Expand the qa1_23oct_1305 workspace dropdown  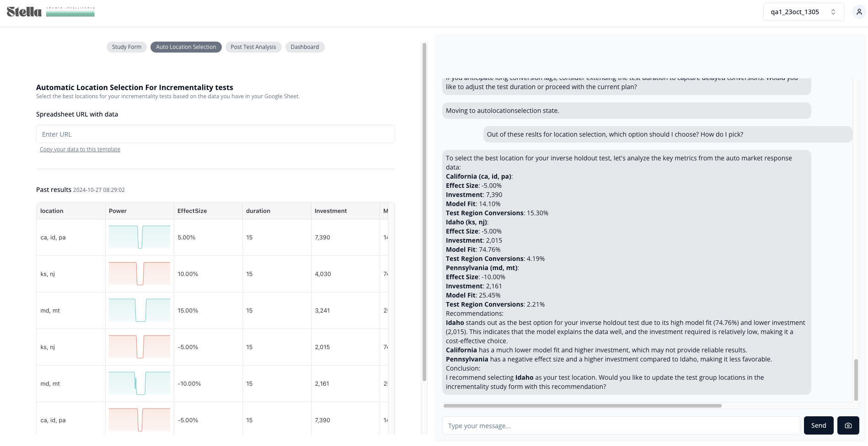click(804, 12)
